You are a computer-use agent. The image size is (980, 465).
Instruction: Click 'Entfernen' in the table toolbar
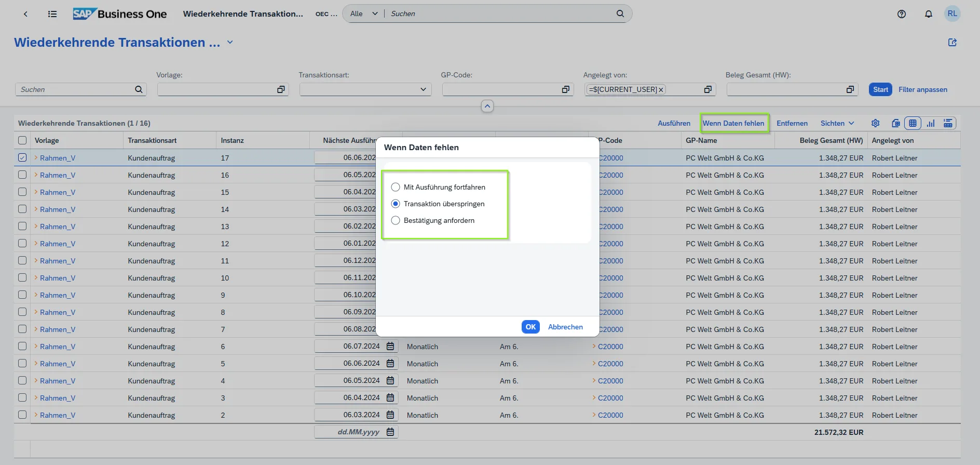pos(792,123)
